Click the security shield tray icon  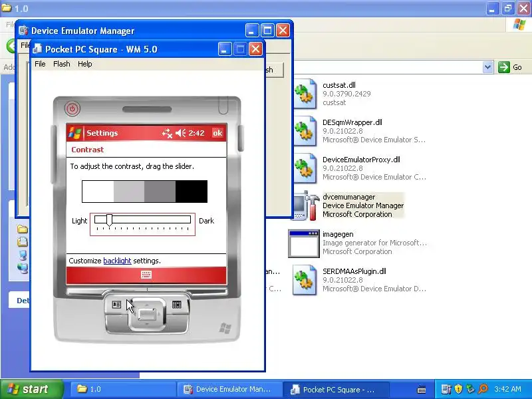tap(458, 389)
